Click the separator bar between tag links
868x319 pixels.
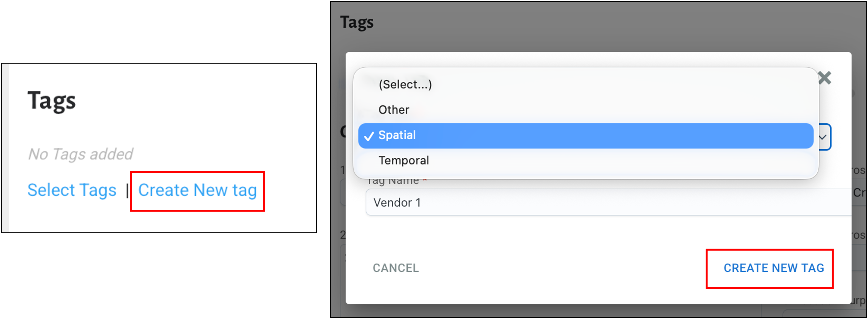tap(127, 191)
